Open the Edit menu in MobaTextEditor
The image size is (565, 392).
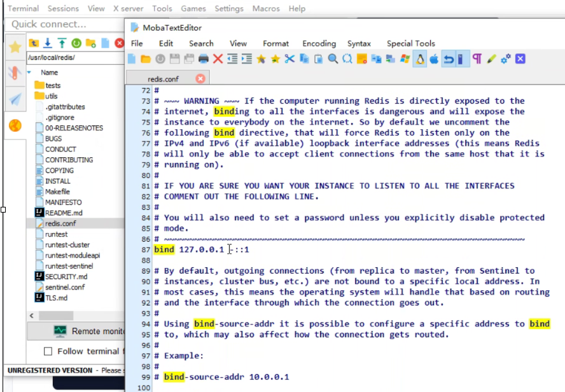(166, 44)
